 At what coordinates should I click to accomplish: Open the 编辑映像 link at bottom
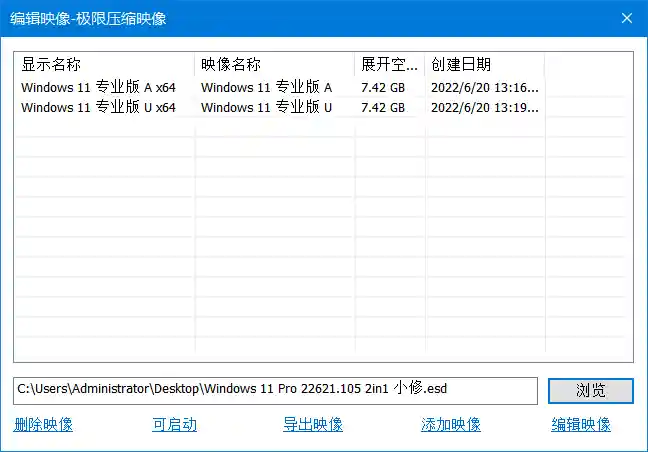pyautogui.click(x=581, y=424)
